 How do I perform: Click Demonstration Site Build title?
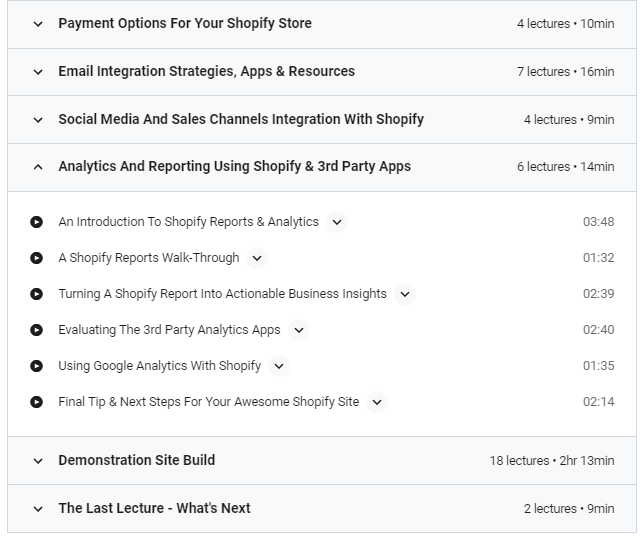(137, 460)
